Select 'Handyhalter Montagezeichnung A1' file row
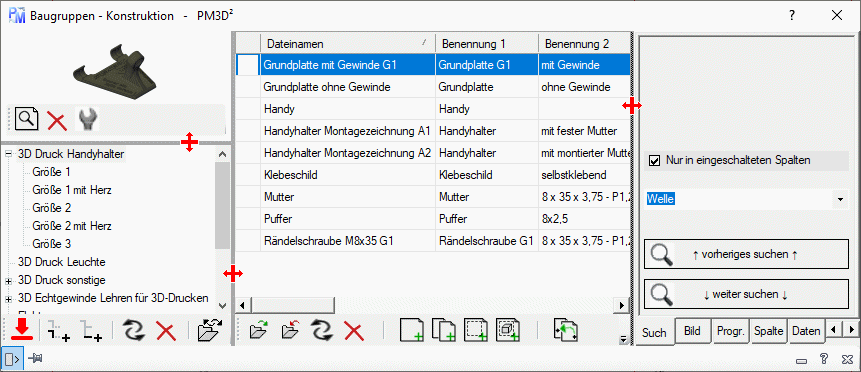861x372 pixels. pyautogui.click(x=433, y=131)
